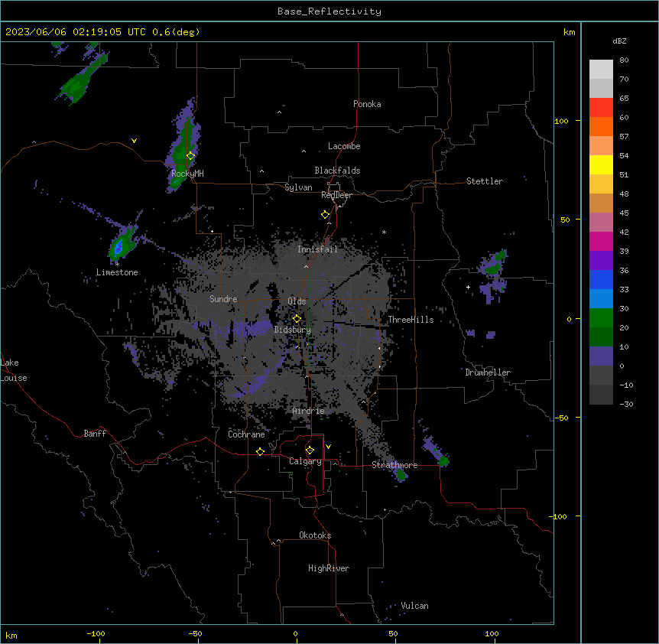Select the red 65 dBZ legend swatch

pos(601,107)
